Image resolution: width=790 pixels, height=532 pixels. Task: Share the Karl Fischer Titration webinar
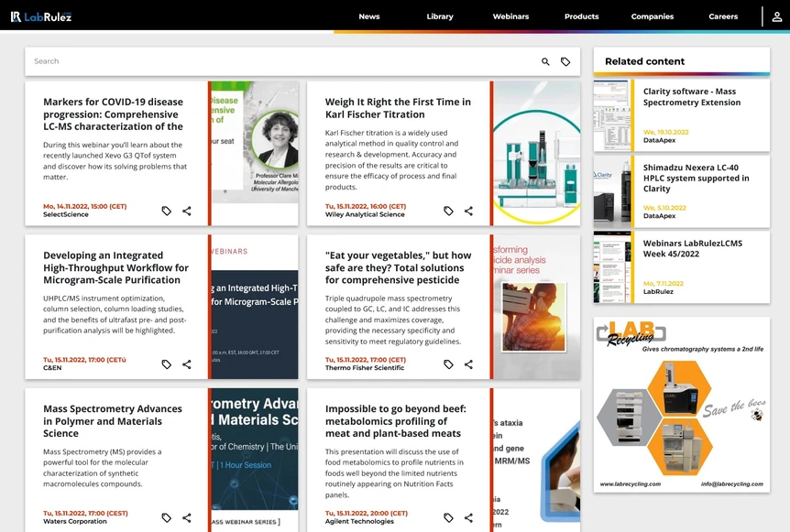468,211
